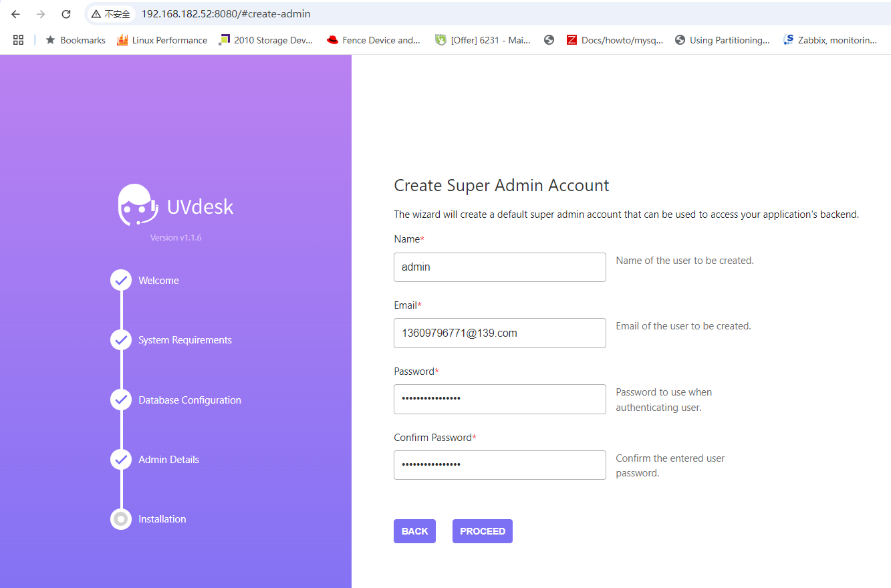Click the Create Super Admin Account heading
The image size is (891, 588).
(x=502, y=186)
